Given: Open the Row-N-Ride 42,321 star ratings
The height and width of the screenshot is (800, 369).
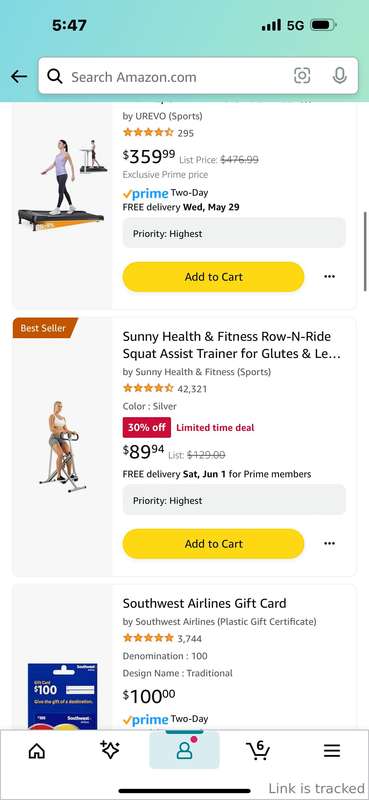Looking at the screenshot, I should point(165,389).
